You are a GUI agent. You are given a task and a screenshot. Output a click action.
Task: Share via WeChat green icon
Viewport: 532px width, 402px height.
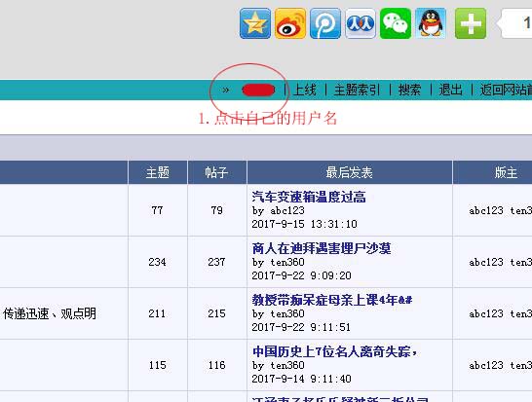coord(396,23)
